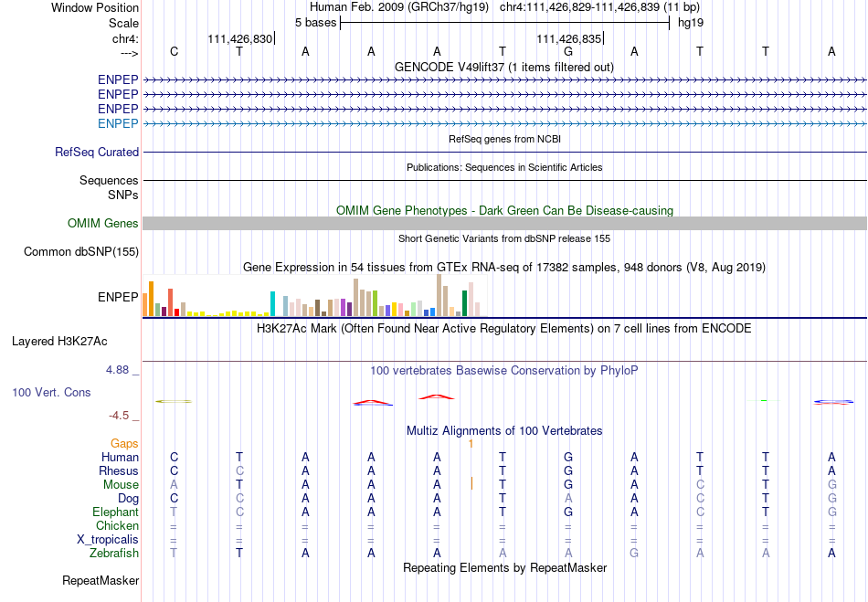Click the hg19 label beside the scale bar

click(x=691, y=23)
